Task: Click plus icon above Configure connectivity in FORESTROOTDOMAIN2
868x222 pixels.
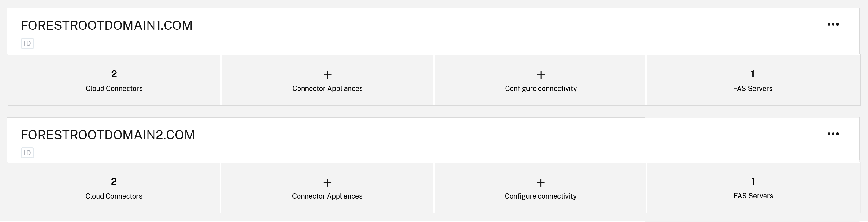Action: coord(540,183)
